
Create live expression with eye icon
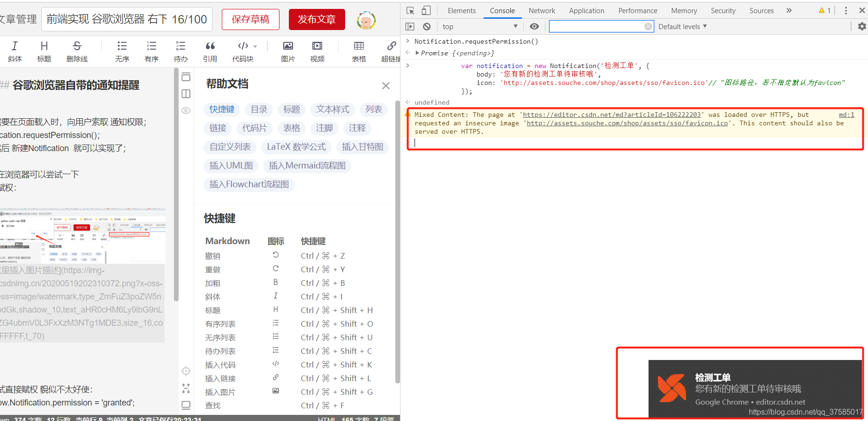click(534, 27)
